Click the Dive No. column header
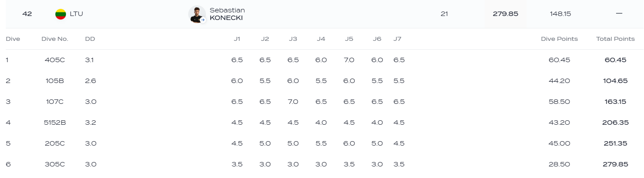The width and height of the screenshot is (644, 178). (x=54, y=39)
